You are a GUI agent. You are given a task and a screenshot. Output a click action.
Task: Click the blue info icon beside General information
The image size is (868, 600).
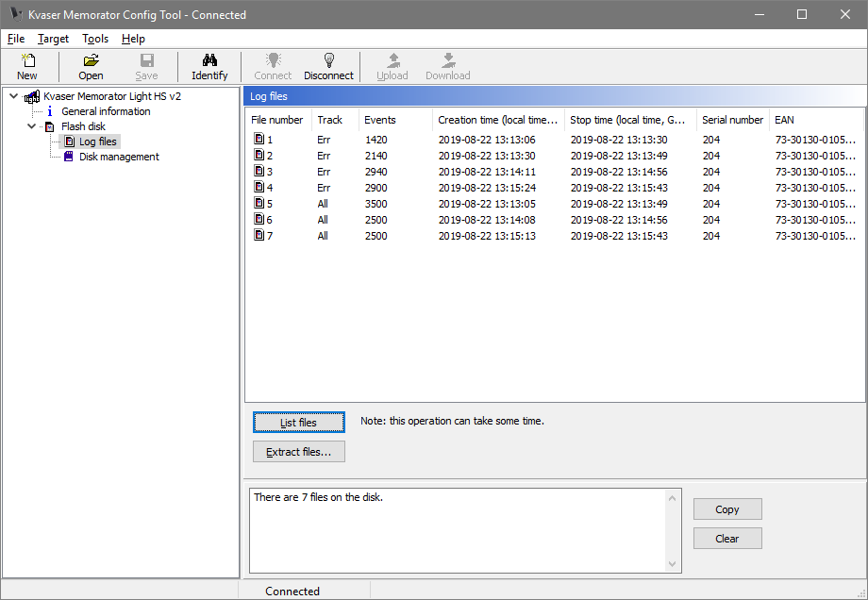50,111
